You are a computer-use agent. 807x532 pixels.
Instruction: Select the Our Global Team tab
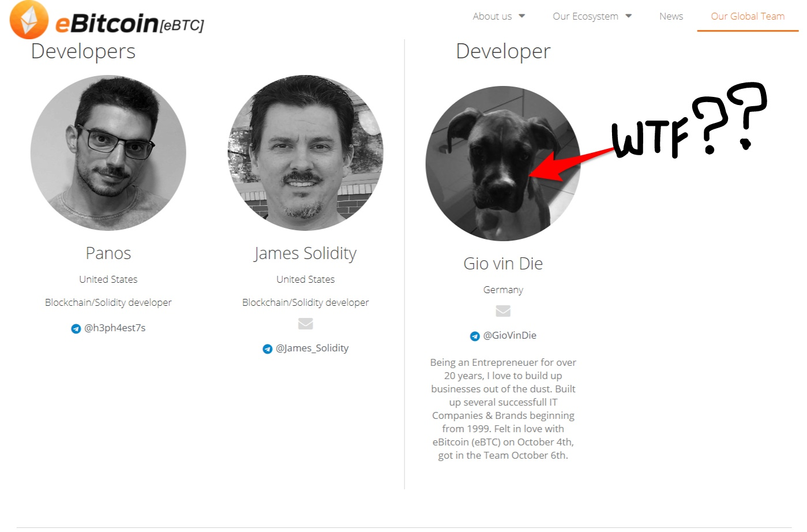[748, 16]
